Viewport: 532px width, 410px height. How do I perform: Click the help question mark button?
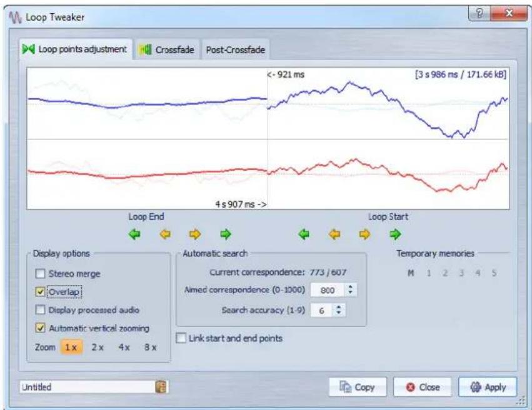tap(479, 14)
